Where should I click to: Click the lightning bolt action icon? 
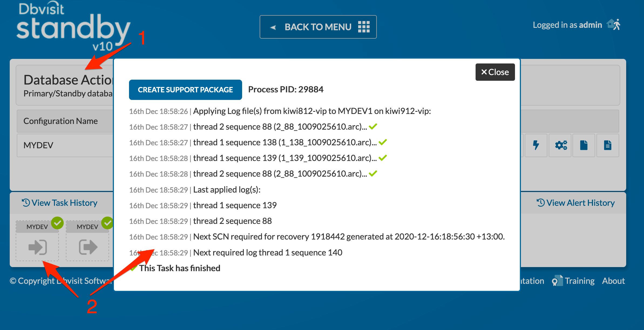pos(536,145)
